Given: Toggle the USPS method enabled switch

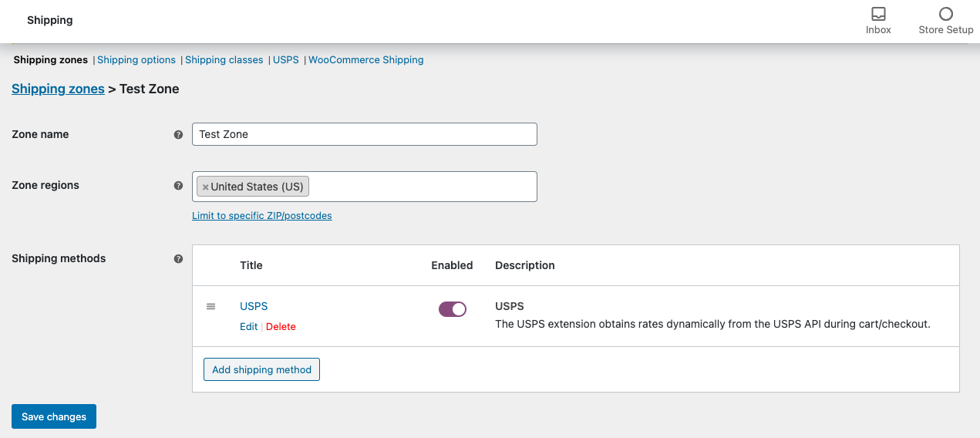Looking at the screenshot, I should 453,309.
